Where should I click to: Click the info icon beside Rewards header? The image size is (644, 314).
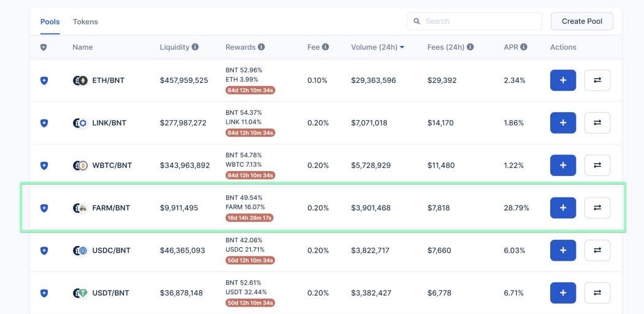click(261, 47)
